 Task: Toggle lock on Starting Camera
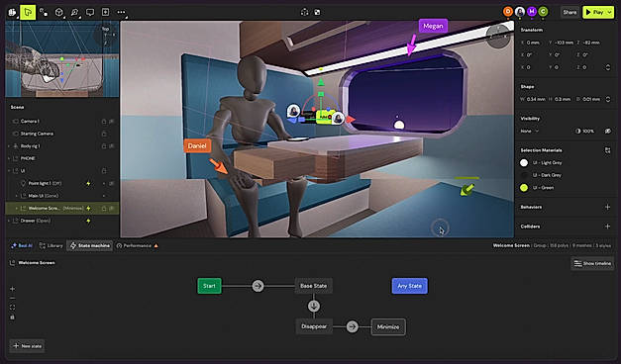(104, 134)
